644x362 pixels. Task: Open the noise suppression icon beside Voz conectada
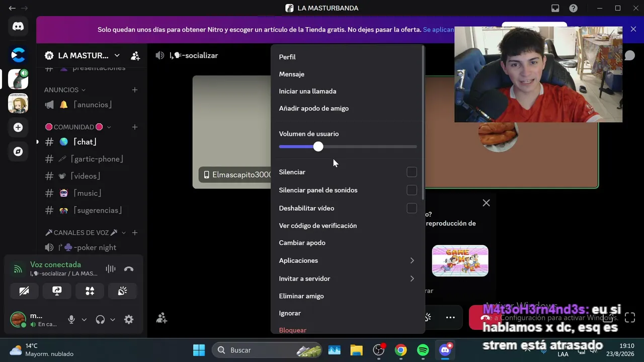coord(111,269)
